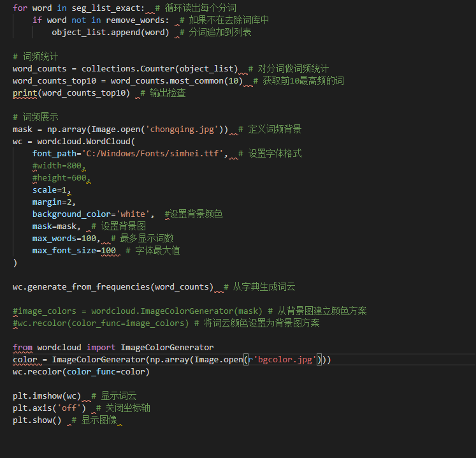Click the '#设置背景颜色' comment
Viewport: 476px width, 458px height.
point(194,214)
